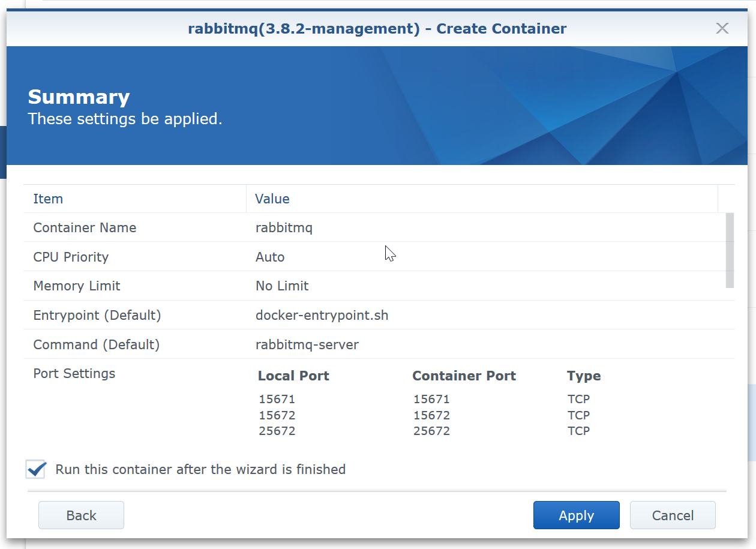Click the Port Settings label
This screenshot has height=549, width=756.
point(74,373)
